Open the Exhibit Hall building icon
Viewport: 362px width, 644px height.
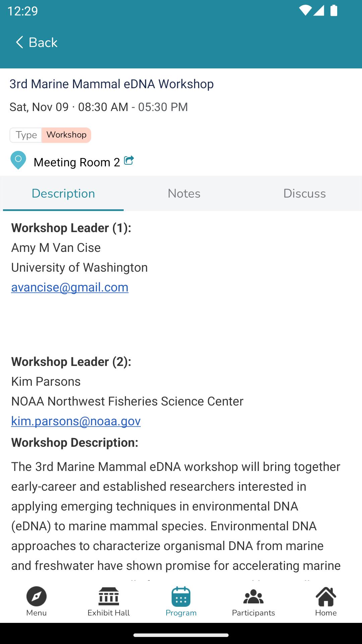click(109, 596)
